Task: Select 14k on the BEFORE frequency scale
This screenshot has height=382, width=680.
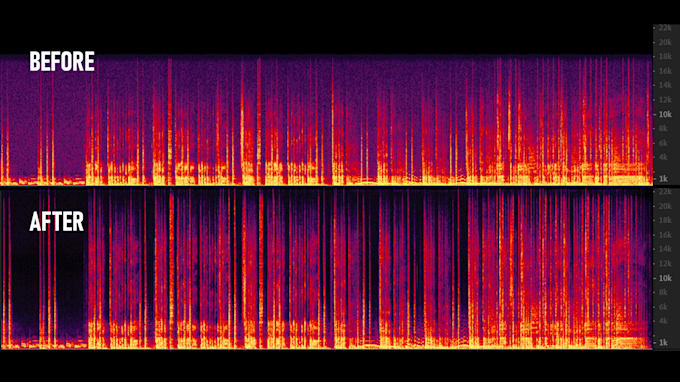Action: 665,85
